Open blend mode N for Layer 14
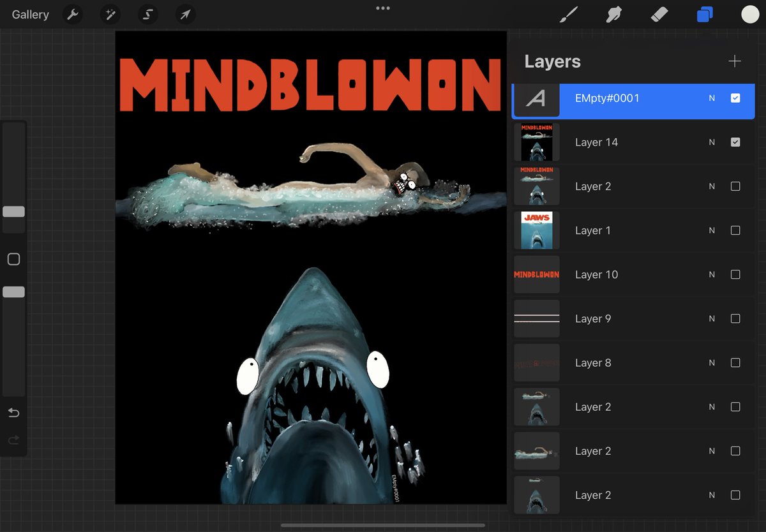 [712, 142]
